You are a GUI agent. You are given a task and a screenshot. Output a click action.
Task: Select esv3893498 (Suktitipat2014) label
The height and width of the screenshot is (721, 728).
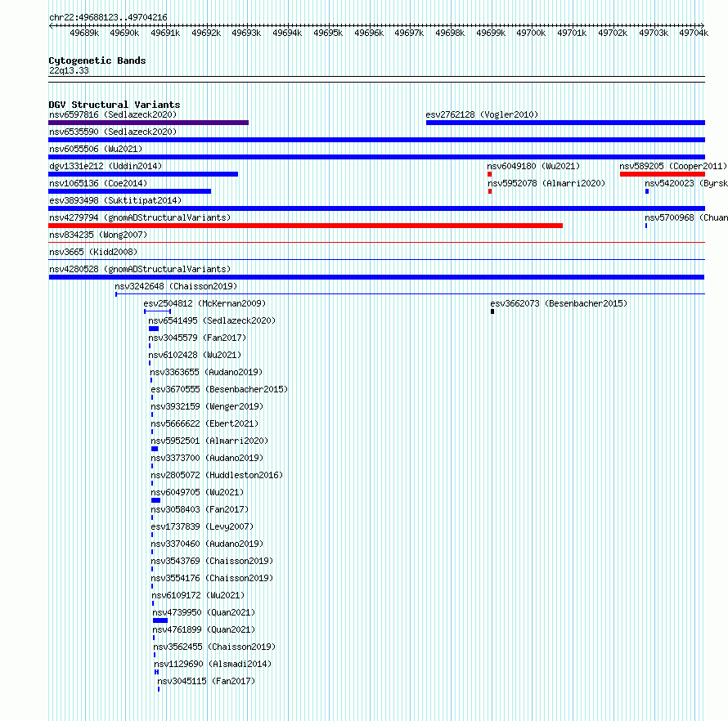[x=115, y=200]
